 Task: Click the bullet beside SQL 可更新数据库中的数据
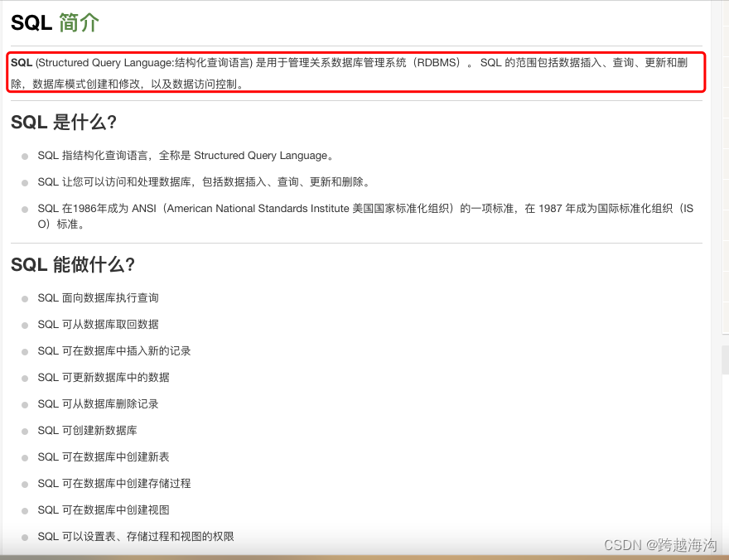pyautogui.click(x=24, y=377)
